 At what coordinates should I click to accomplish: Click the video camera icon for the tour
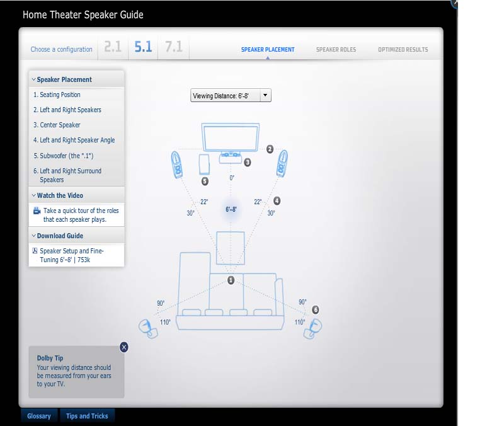coord(37,211)
